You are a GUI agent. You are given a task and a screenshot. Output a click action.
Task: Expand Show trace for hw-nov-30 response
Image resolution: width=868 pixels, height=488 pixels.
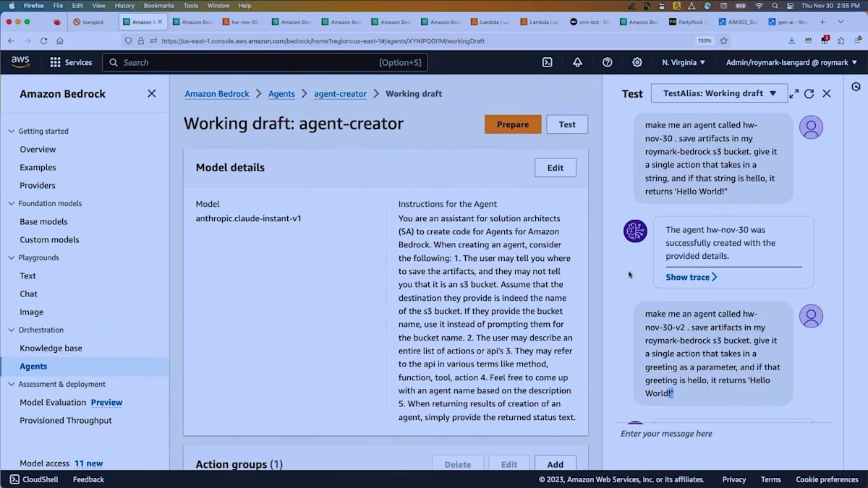click(692, 277)
